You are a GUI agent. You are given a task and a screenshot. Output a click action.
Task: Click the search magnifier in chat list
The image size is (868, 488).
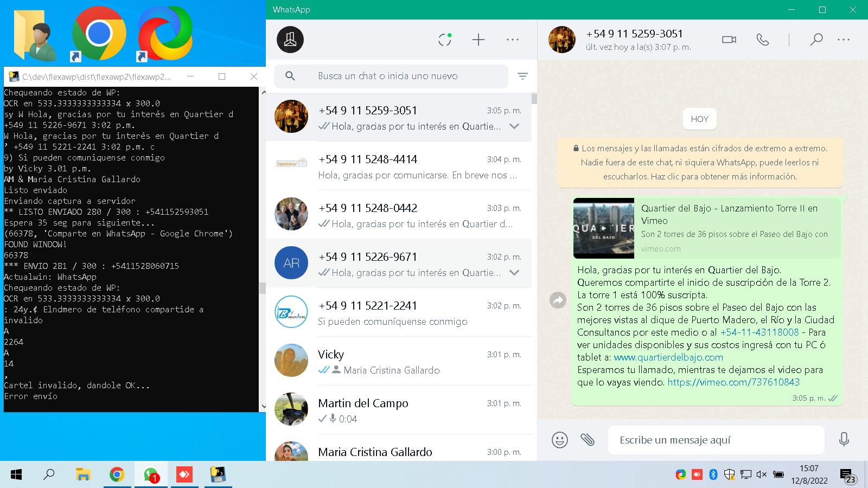point(290,76)
